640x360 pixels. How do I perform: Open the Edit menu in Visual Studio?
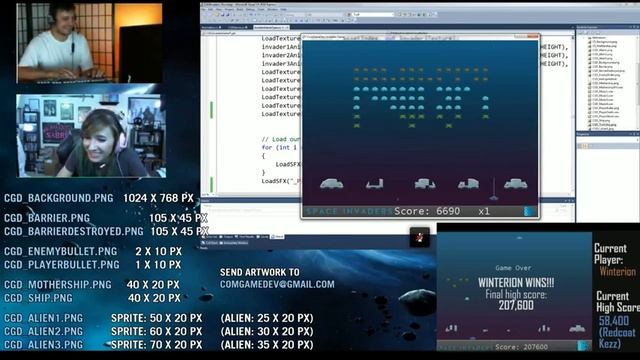[x=211, y=9]
